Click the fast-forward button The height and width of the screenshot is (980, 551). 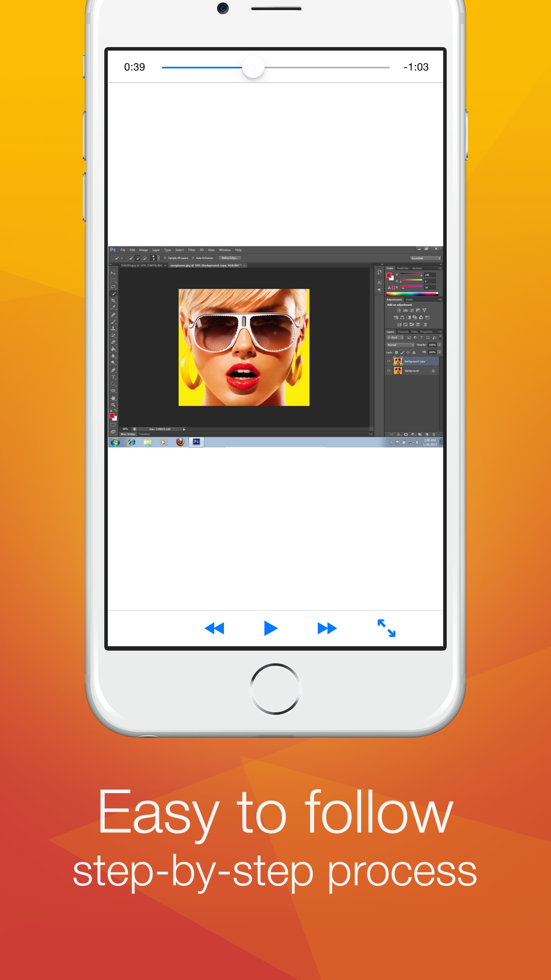tap(327, 628)
